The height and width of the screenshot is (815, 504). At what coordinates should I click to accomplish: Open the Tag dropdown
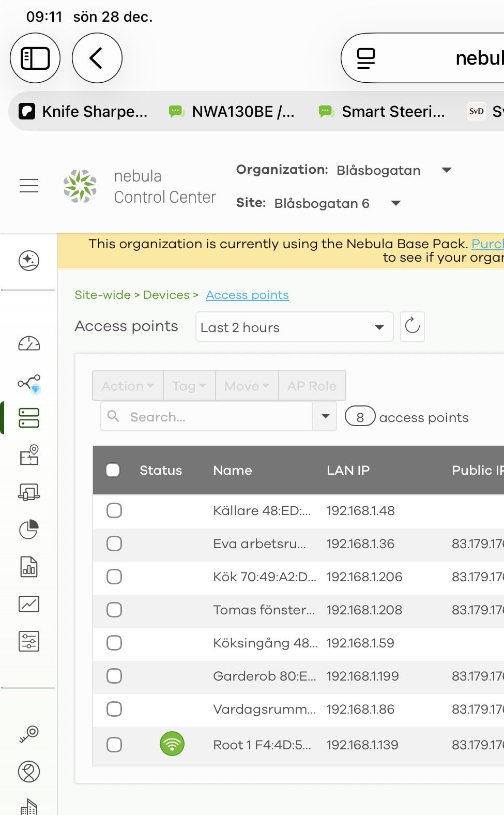[x=189, y=386]
